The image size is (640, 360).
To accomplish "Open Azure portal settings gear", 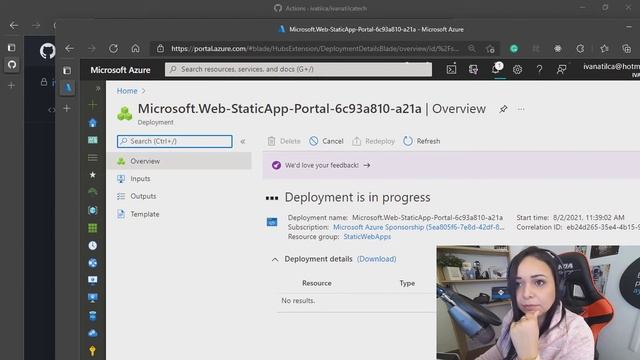I will [517, 69].
